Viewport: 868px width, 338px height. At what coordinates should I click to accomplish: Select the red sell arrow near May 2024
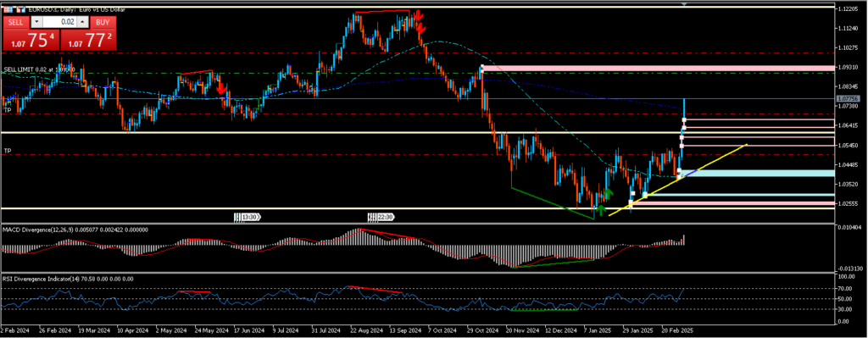pyautogui.click(x=220, y=88)
